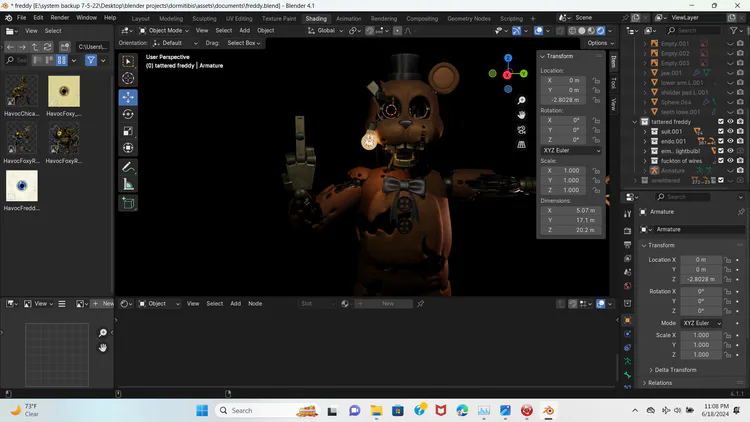Image resolution: width=750 pixels, height=422 pixels.
Task: Select the Add Cube tool
Action: click(x=128, y=203)
